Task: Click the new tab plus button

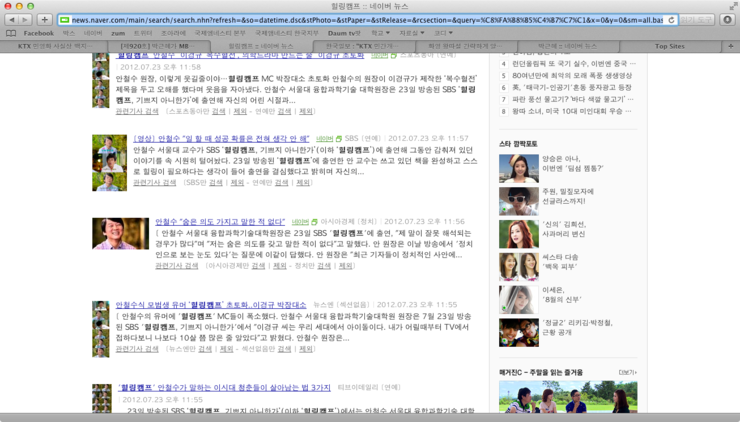Action: click(x=44, y=20)
